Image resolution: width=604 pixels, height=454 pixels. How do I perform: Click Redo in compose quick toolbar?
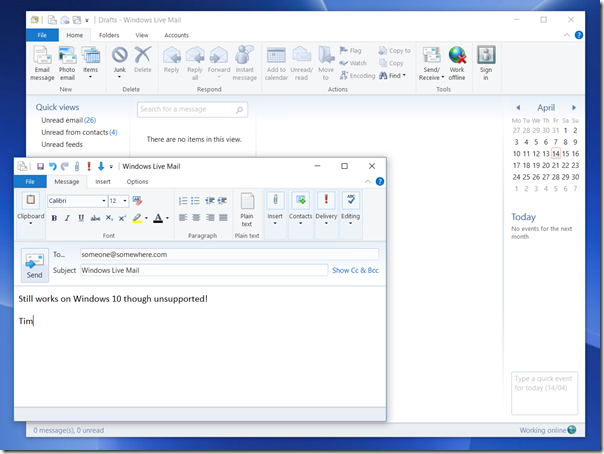click(65, 166)
